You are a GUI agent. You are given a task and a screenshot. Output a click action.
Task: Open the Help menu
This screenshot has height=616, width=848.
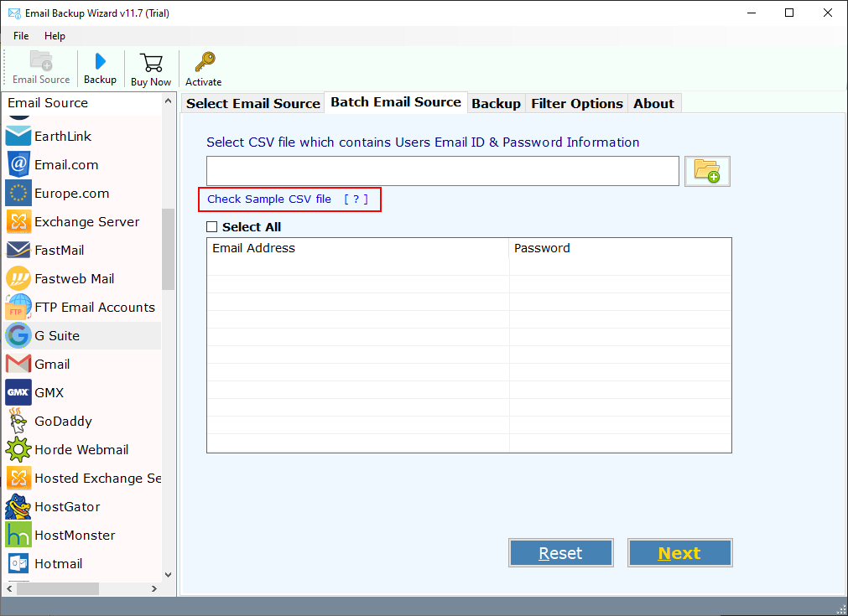pos(55,36)
